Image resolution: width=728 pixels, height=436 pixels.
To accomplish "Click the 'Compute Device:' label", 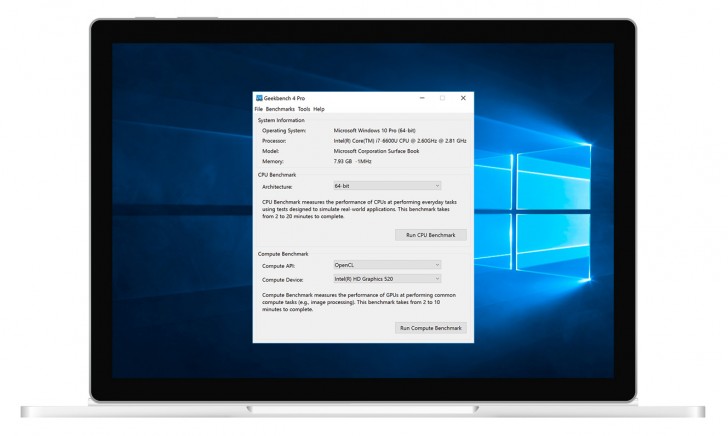I will 283,280.
